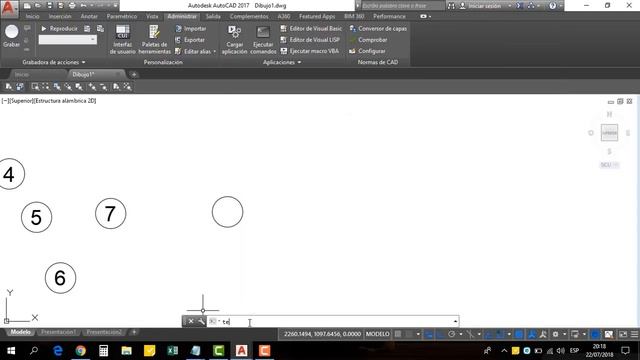Click the Importar customization button
Viewport: 640px width, 360px height.
191,29
